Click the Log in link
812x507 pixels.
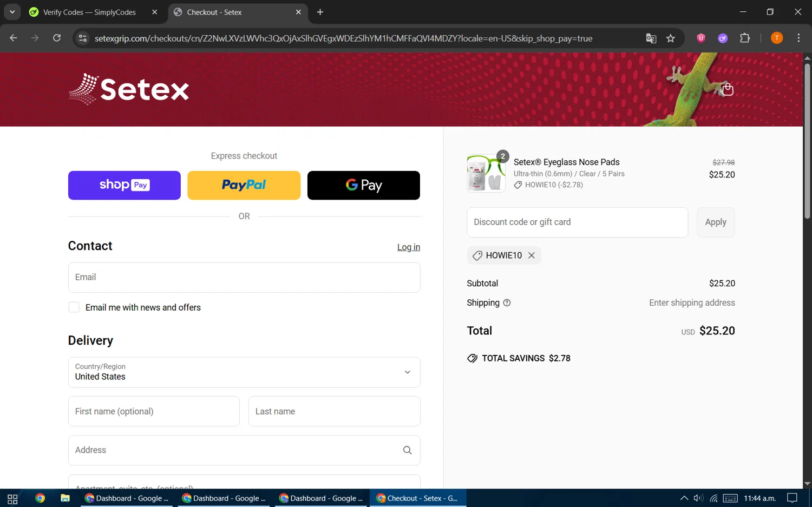click(x=409, y=247)
